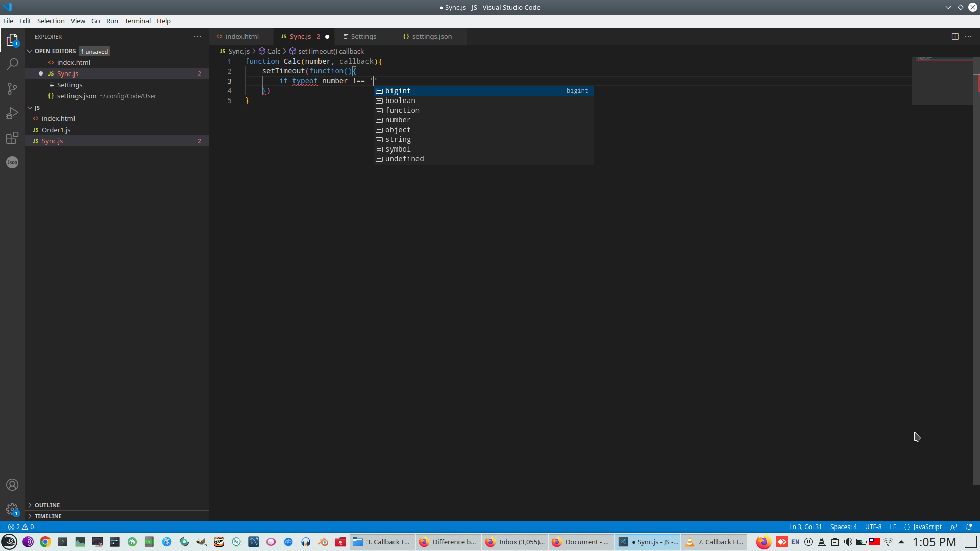Select 'string' from the suggestion list
Viewport: 980px width, 551px height.
[398, 139]
